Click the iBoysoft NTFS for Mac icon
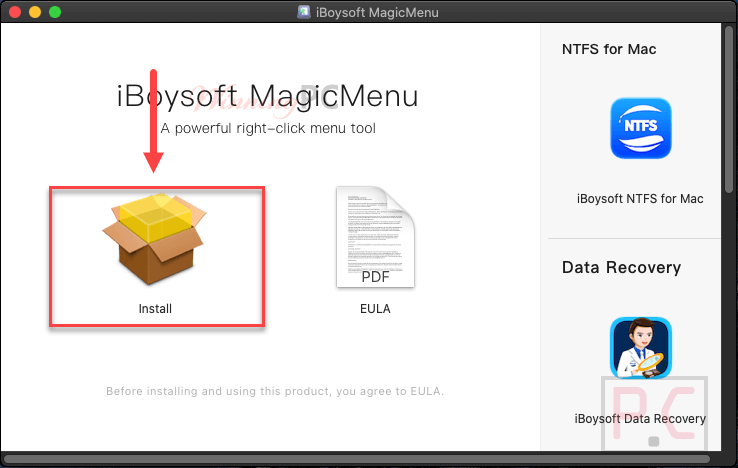The height and width of the screenshot is (468, 738). click(641, 128)
